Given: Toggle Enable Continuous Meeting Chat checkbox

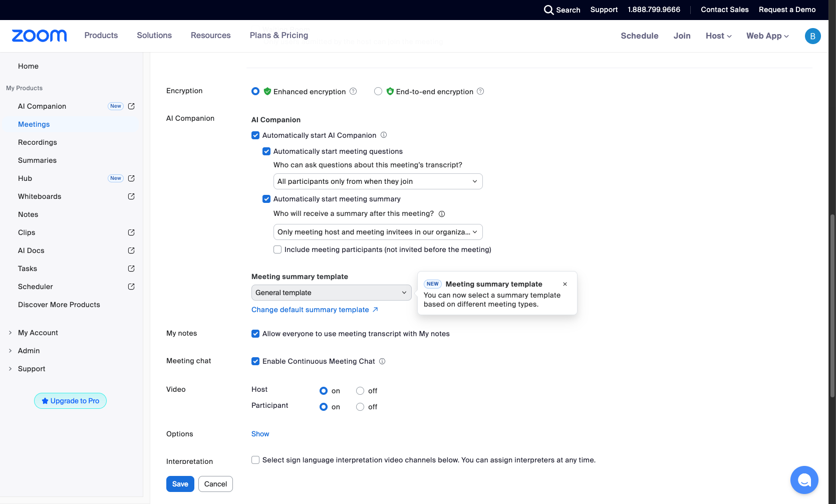Looking at the screenshot, I should coord(255,361).
